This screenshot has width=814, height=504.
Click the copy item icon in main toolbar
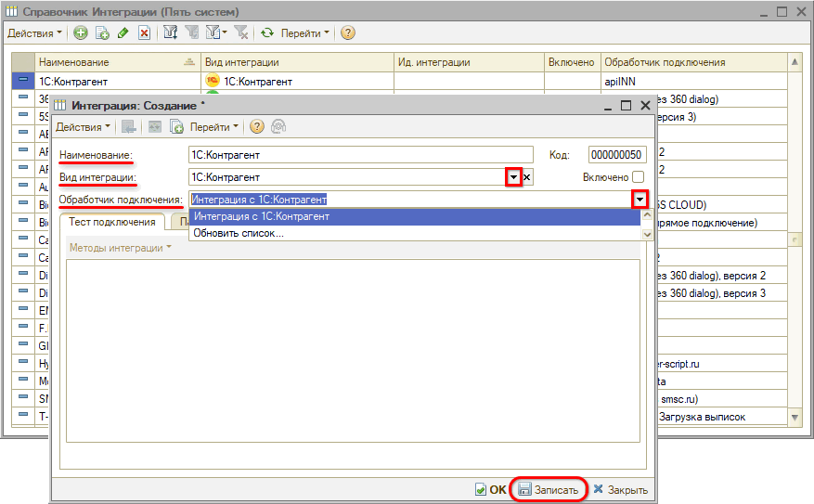[102, 32]
